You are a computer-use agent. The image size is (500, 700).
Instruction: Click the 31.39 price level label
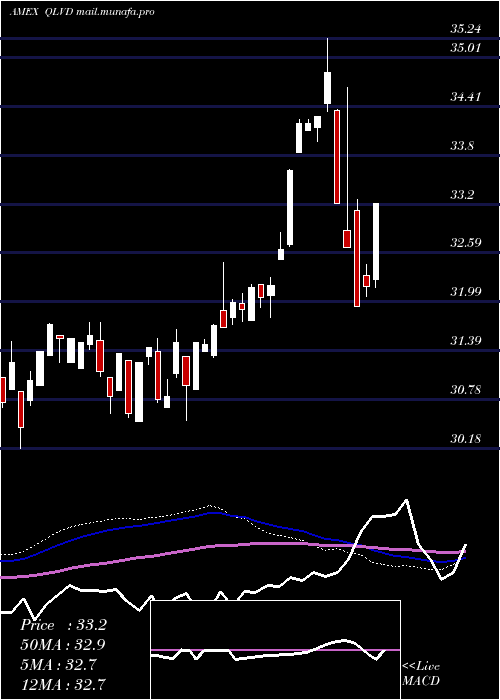tap(466, 341)
